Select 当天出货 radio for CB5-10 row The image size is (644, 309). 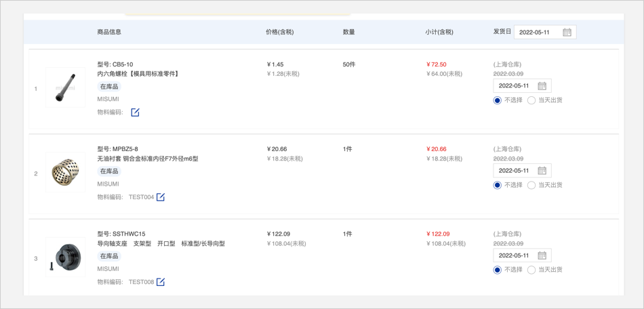531,100
